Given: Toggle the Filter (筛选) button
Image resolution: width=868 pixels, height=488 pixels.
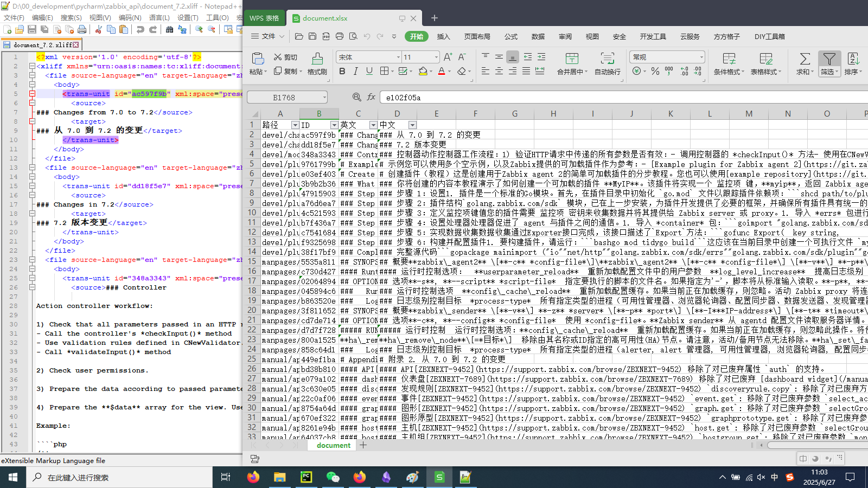Looking at the screenshot, I should pos(829,64).
